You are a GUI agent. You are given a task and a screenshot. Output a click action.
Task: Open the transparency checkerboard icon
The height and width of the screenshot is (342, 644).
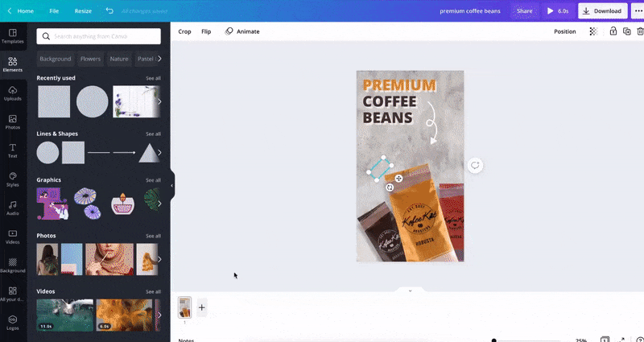(x=593, y=31)
